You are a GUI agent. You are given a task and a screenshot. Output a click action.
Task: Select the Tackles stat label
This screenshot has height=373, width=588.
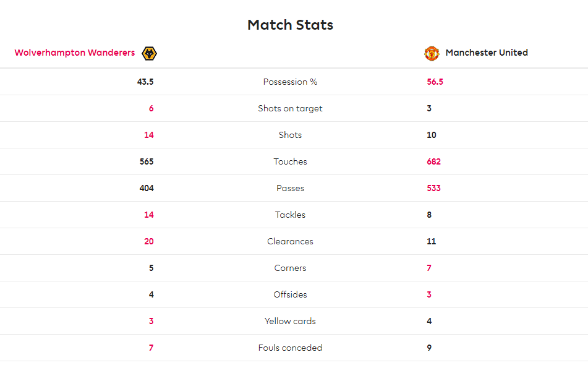click(290, 215)
